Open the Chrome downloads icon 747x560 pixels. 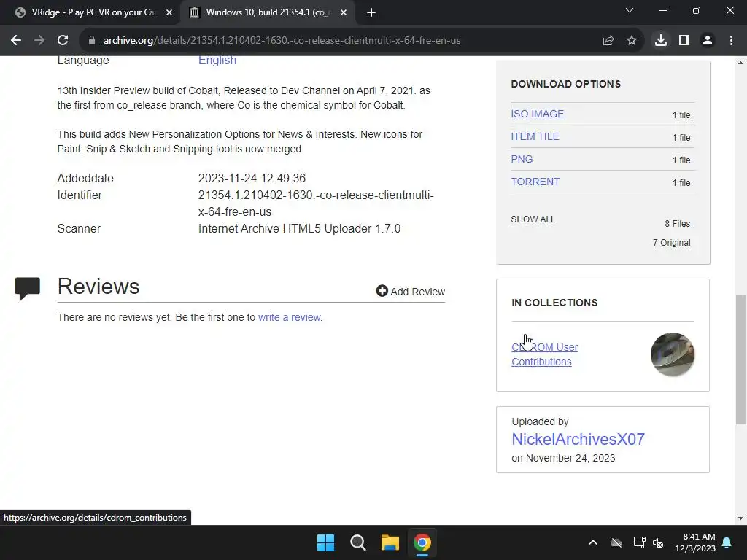click(661, 41)
